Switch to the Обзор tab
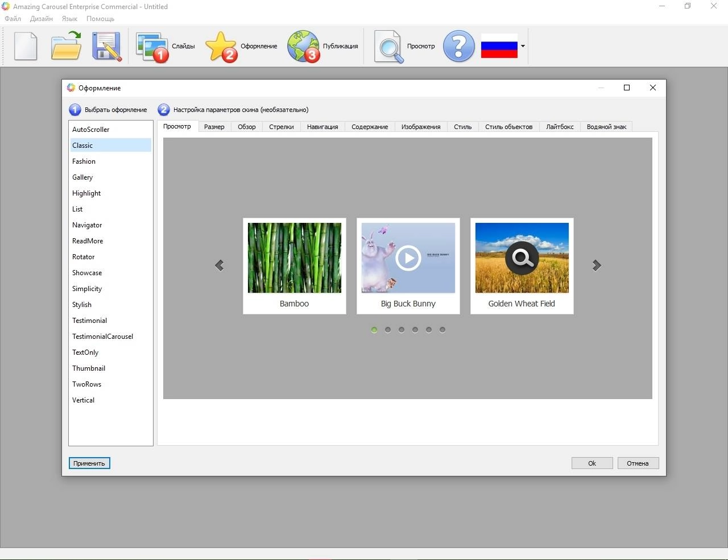 click(x=247, y=127)
